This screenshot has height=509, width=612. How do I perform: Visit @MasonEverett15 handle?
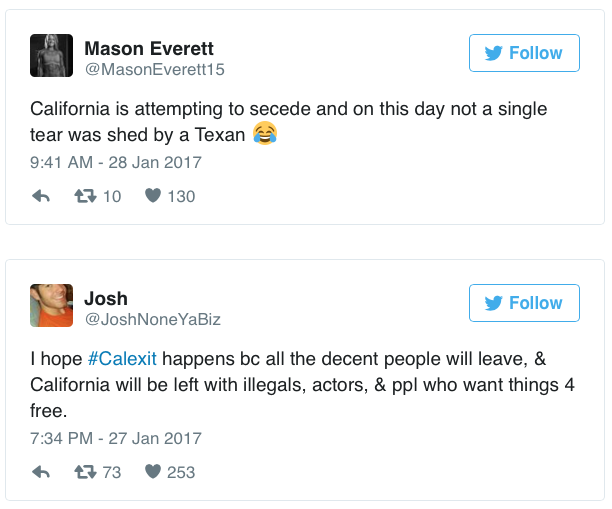(155, 69)
